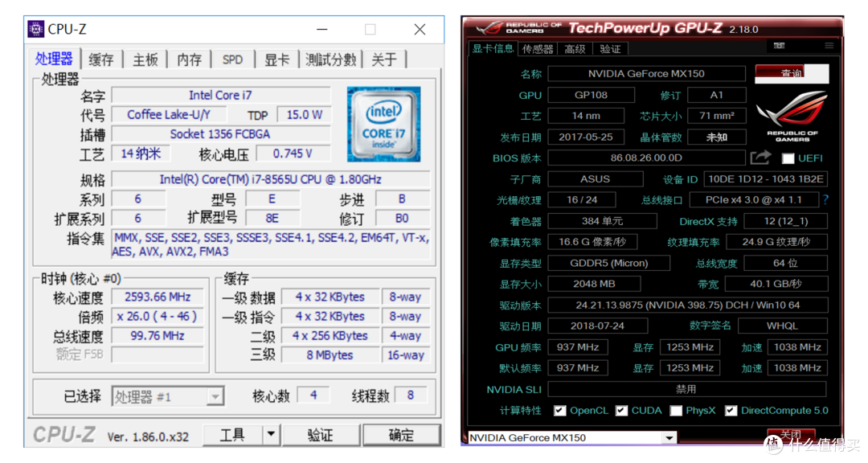Click the GPU chip value GP108
The width and height of the screenshot is (868, 463).
point(592,95)
